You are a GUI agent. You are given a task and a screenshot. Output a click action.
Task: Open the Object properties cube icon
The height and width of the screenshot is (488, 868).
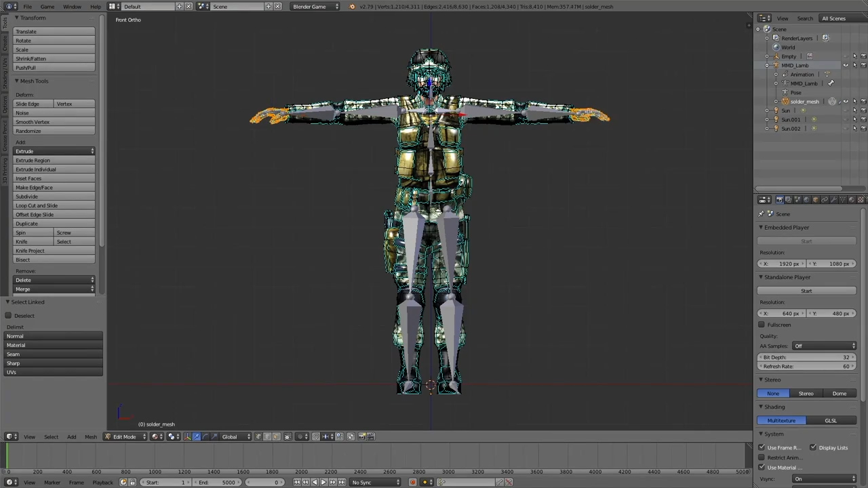815,200
